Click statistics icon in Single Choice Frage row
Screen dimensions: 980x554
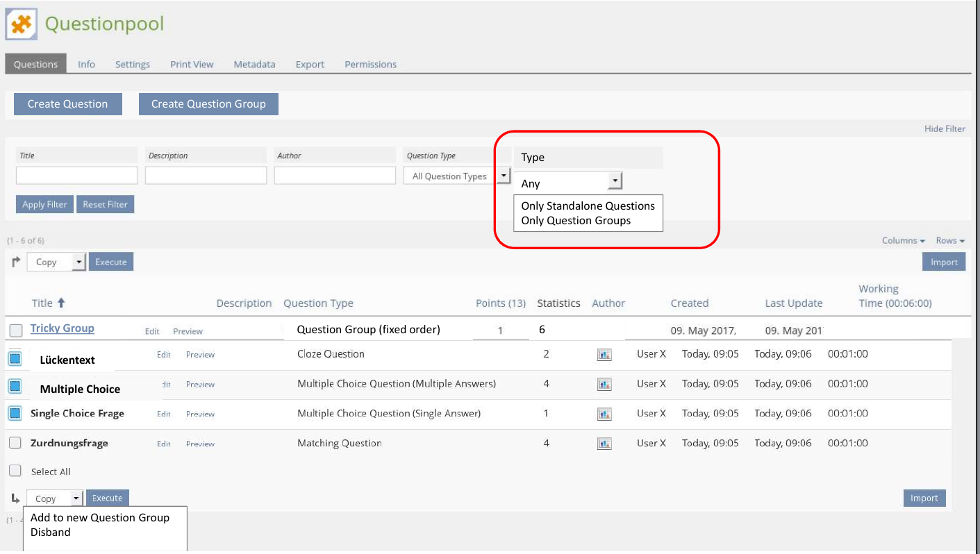[604, 414]
